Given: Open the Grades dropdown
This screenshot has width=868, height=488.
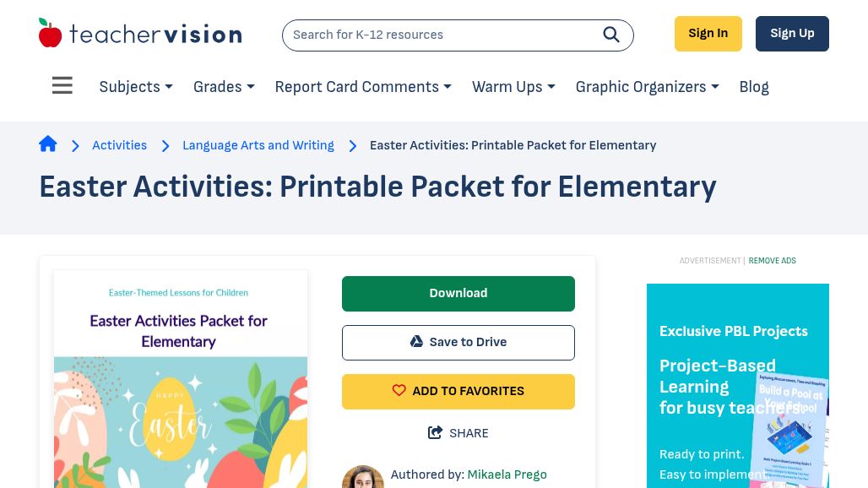Looking at the screenshot, I should tap(224, 87).
